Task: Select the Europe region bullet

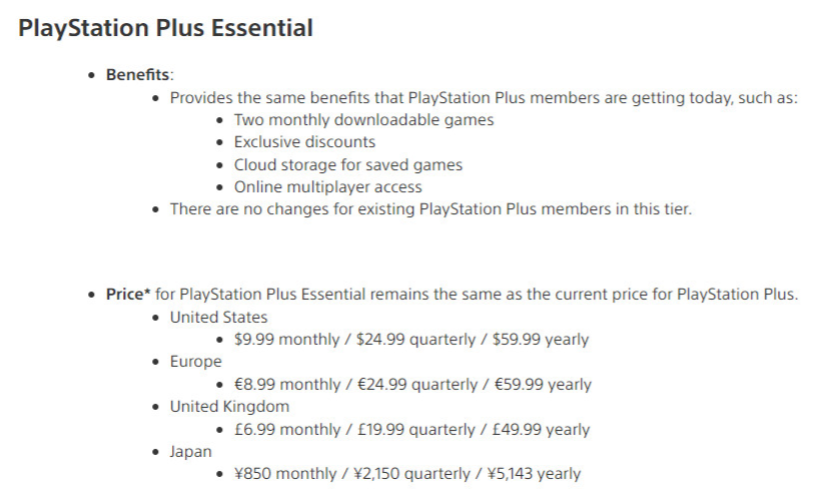Action: [195, 362]
